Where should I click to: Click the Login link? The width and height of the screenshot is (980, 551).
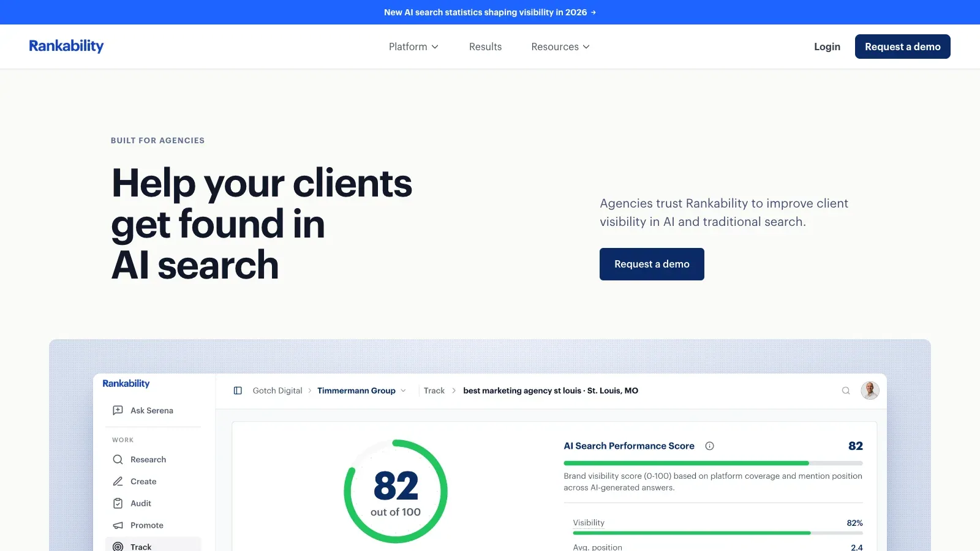(827, 47)
